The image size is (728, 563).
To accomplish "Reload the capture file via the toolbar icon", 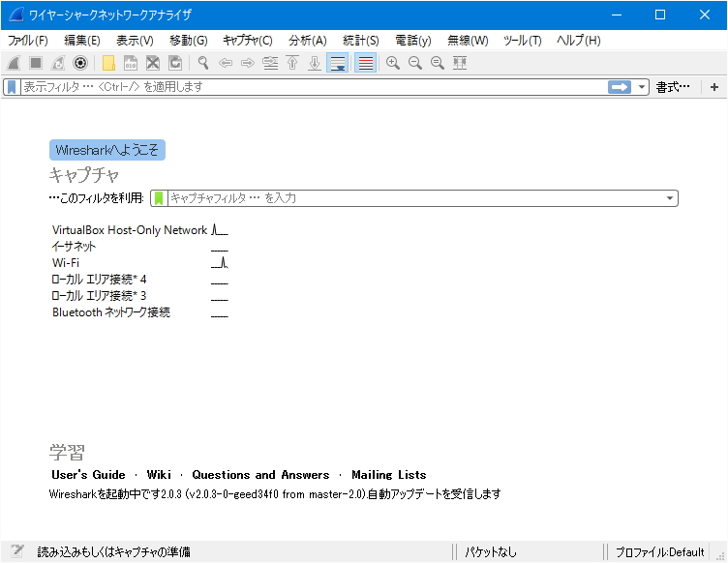I will [x=175, y=63].
